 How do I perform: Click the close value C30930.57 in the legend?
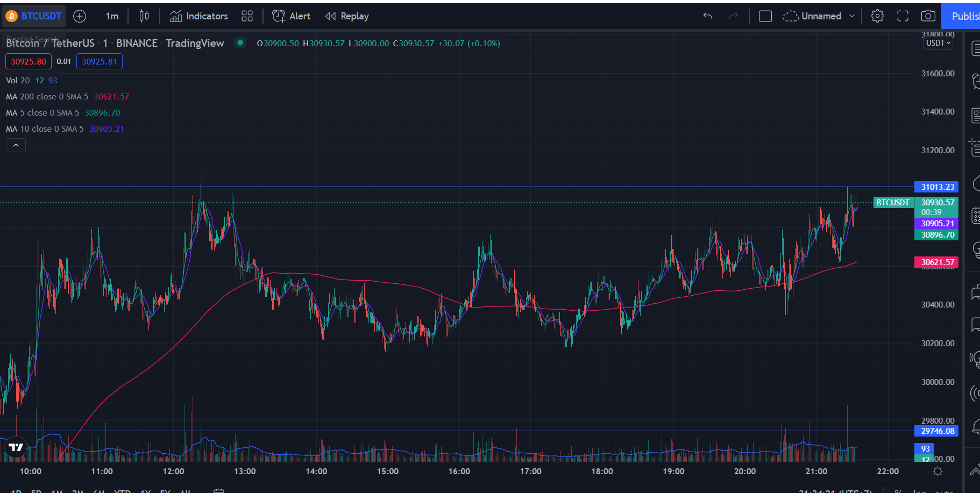(x=413, y=43)
